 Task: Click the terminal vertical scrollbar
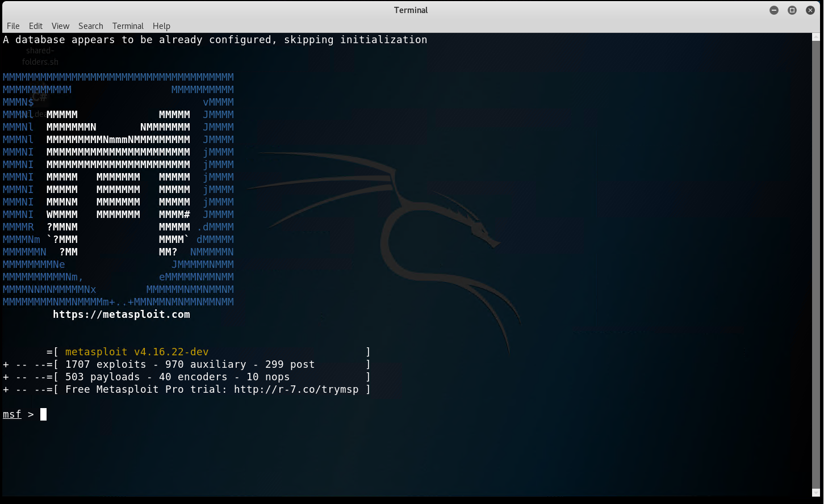pos(816,264)
